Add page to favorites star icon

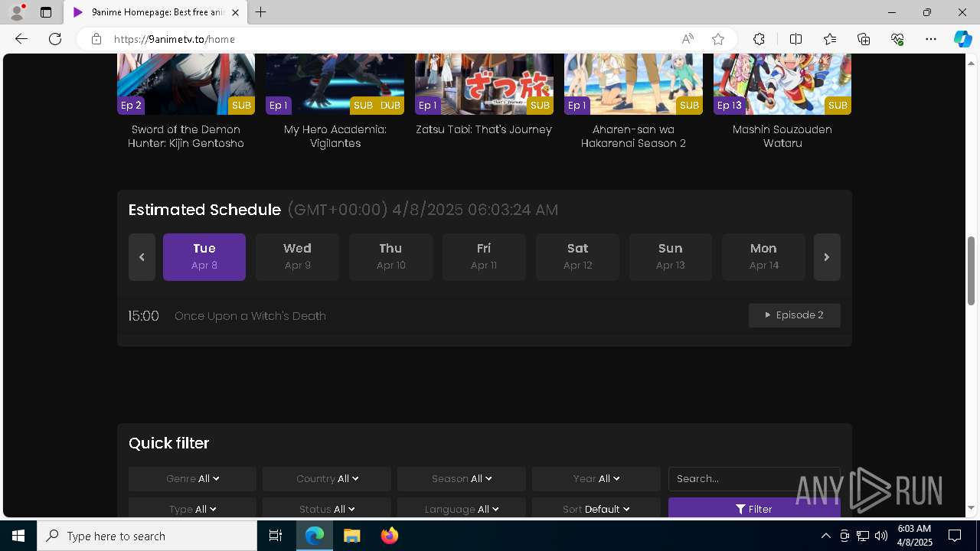[x=718, y=39]
